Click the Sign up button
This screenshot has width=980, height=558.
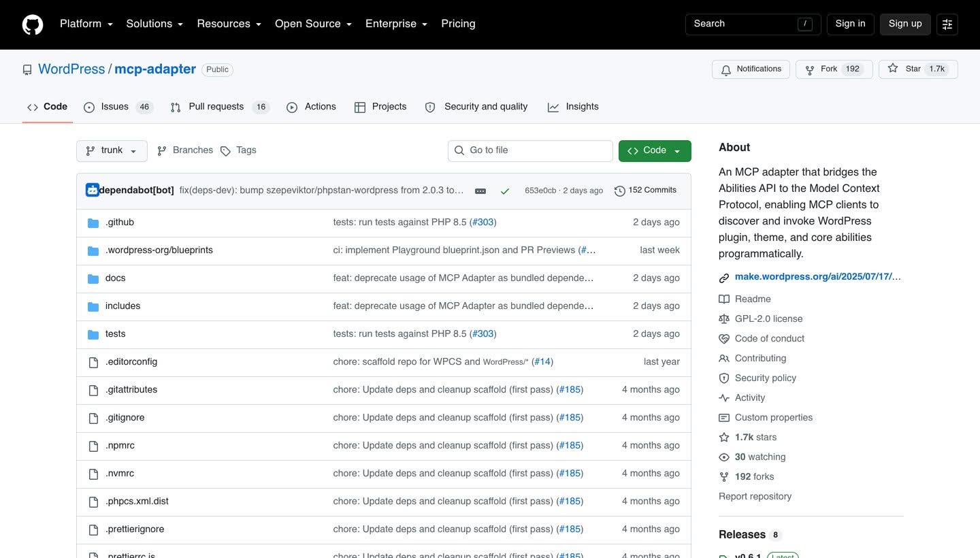click(x=905, y=24)
